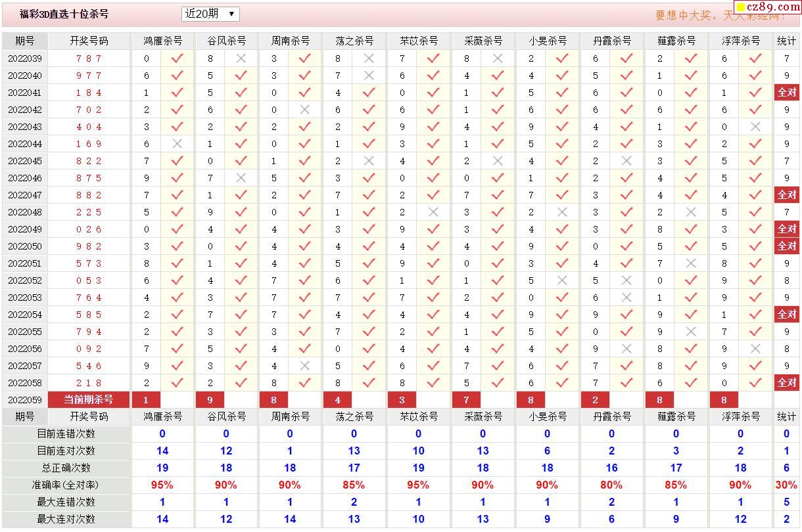Click winning number 0 2 6 in row 2022049

coord(89,229)
